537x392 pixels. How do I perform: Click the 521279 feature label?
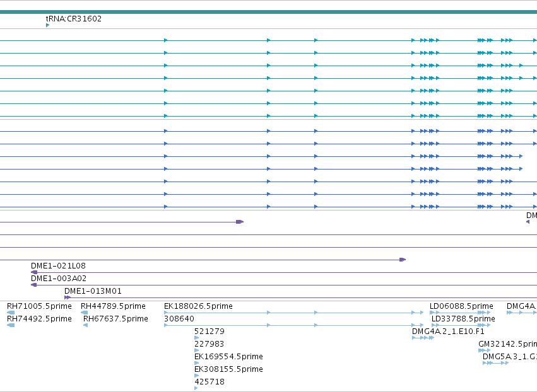209,331
